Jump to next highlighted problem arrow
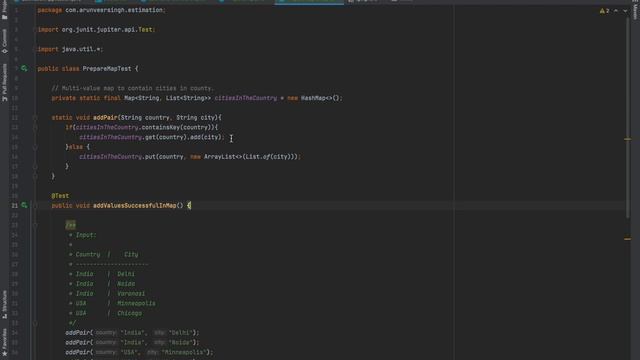The image size is (640, 360). tap(625, 11)
